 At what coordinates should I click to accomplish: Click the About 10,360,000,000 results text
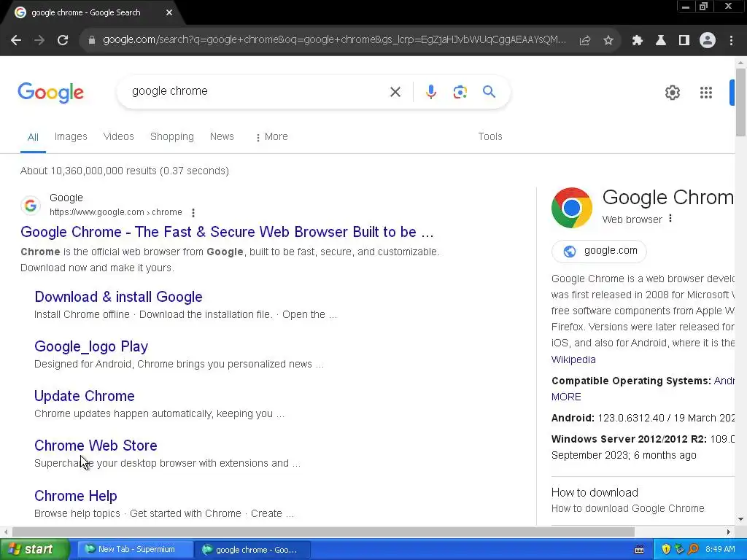(124, 171)
